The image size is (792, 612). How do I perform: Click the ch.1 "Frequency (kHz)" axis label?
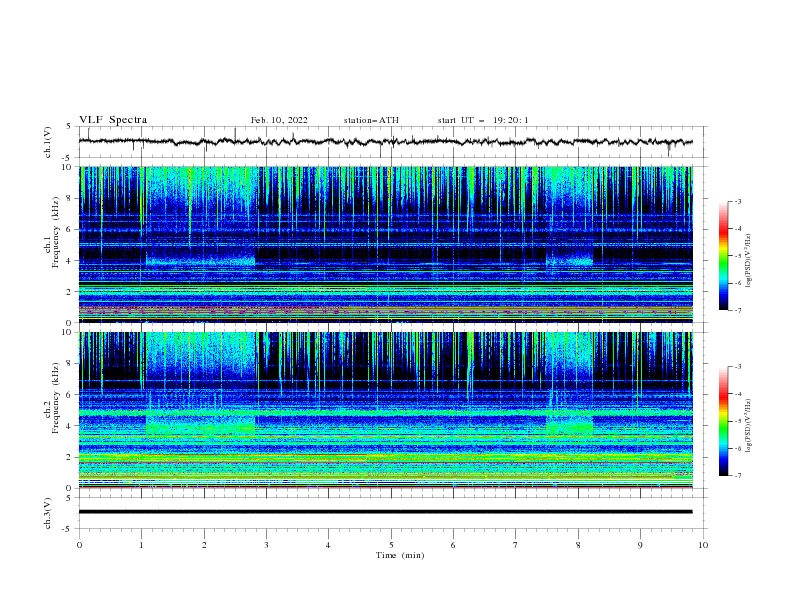click(x=55, y=232)
